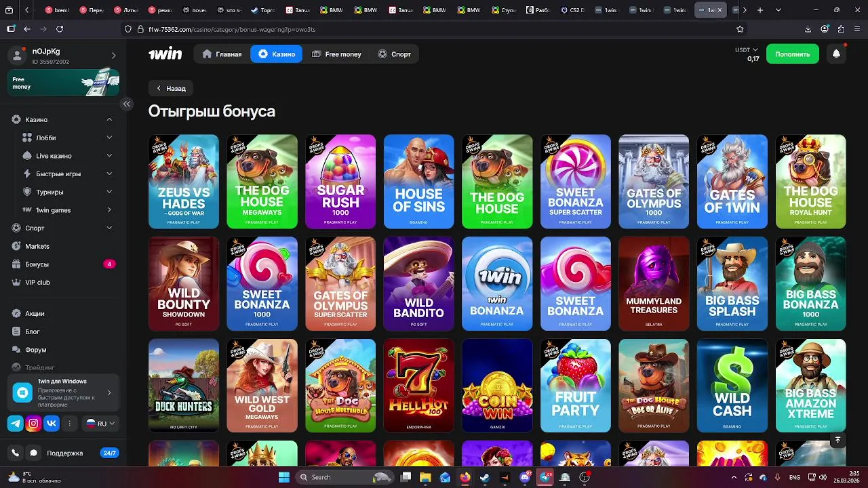The height and width of the screenshot is (488, 868).
Task: Open browser extensions icon
Action: pos(841,29)
